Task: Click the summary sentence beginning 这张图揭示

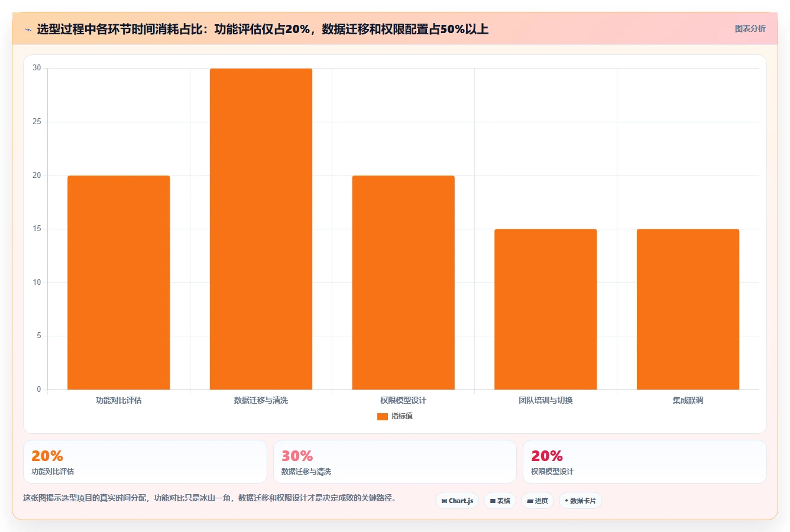Action: pyautogui.click(x=209, y=498)
